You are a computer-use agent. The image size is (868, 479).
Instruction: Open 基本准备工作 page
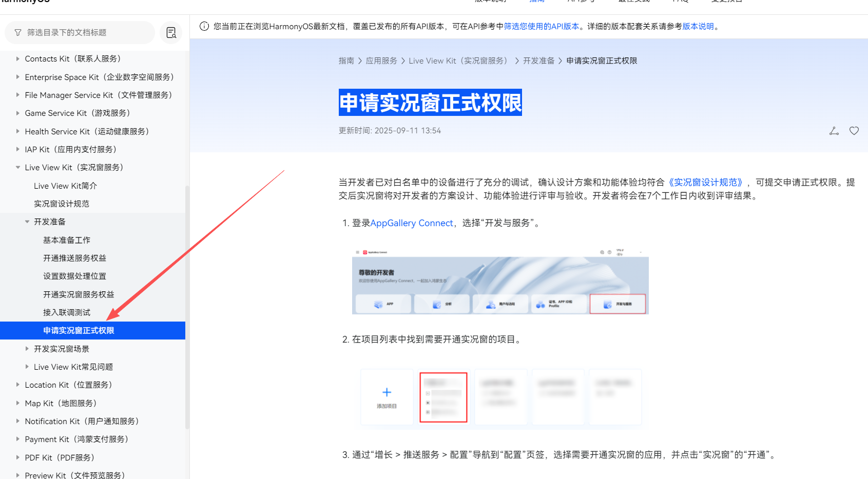[x=67, y=240]
